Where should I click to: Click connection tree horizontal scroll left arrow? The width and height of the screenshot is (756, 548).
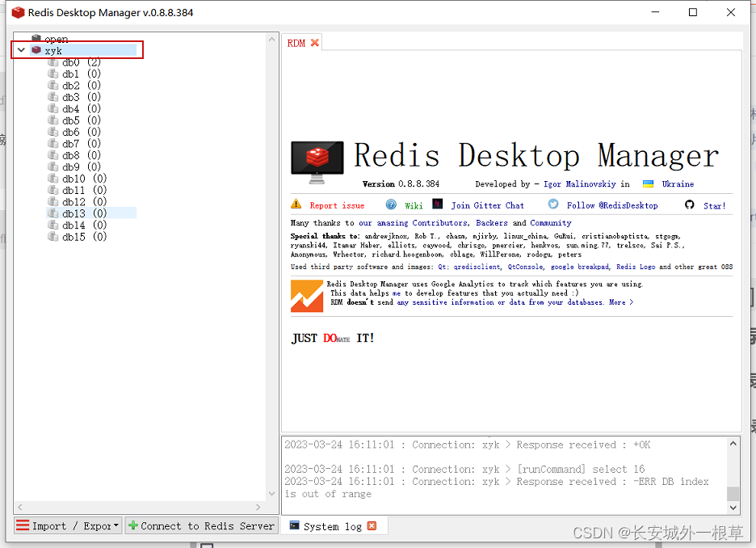pos(19,507)
